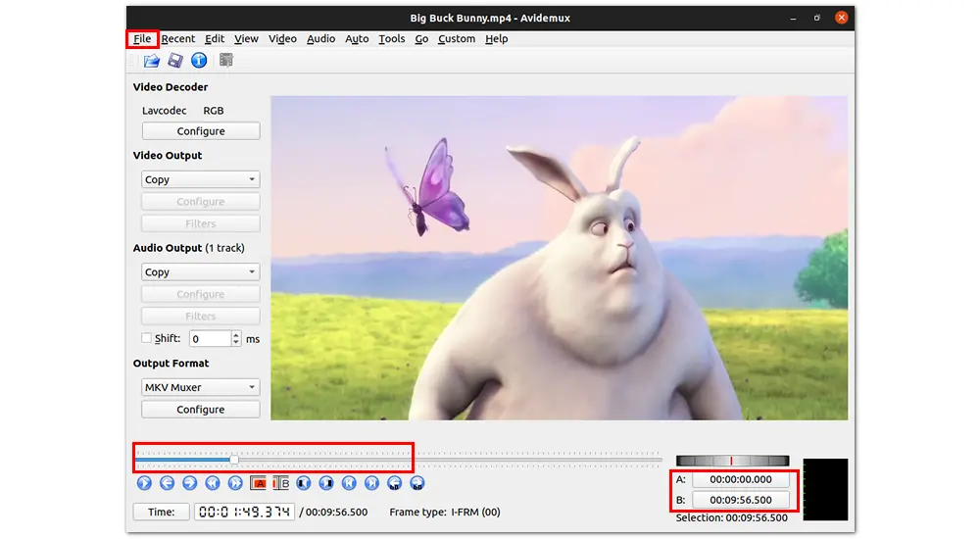This screenshot has height=539, width=980.
Task: Jump backward 60 seconds
Action: coord(394,483)
